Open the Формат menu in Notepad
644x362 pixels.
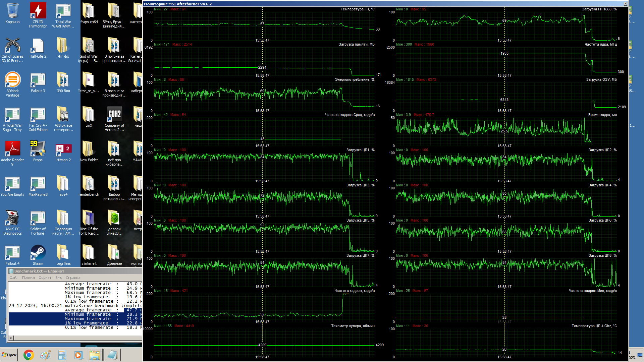[x=45, y=278]
